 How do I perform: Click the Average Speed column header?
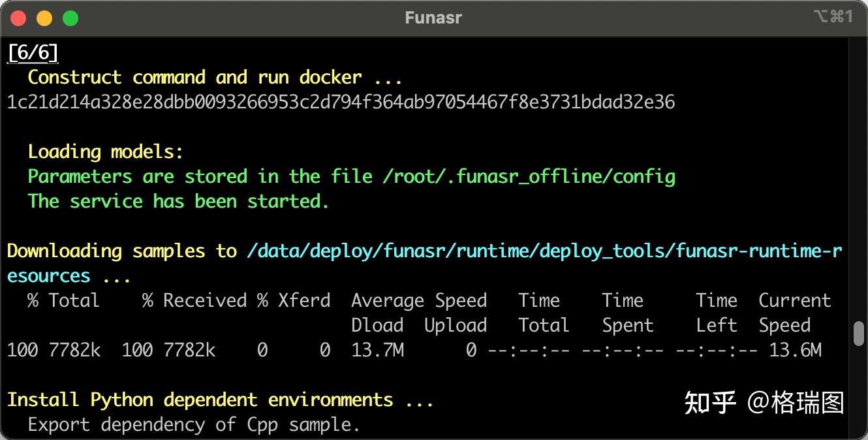[x=419, y=300]
